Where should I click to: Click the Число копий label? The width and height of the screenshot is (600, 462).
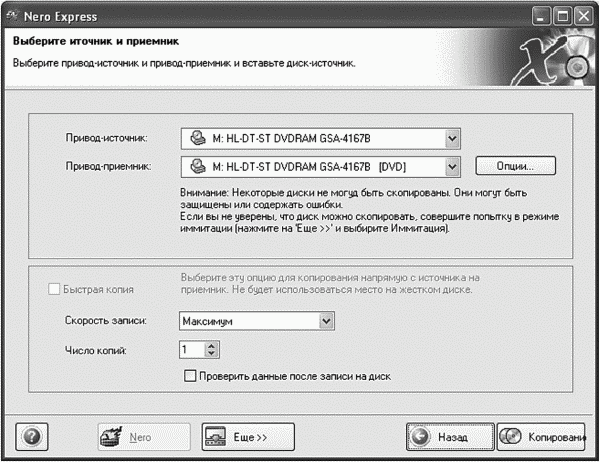(x=95, y=350)
